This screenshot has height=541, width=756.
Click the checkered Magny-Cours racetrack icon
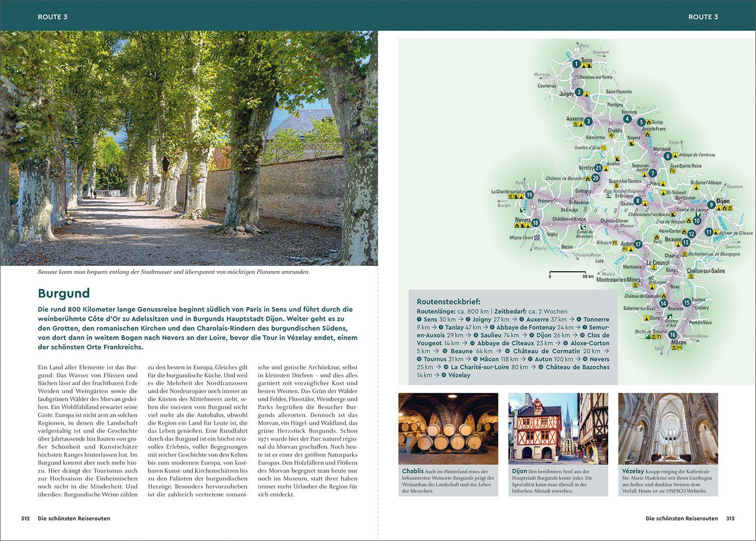537,237
